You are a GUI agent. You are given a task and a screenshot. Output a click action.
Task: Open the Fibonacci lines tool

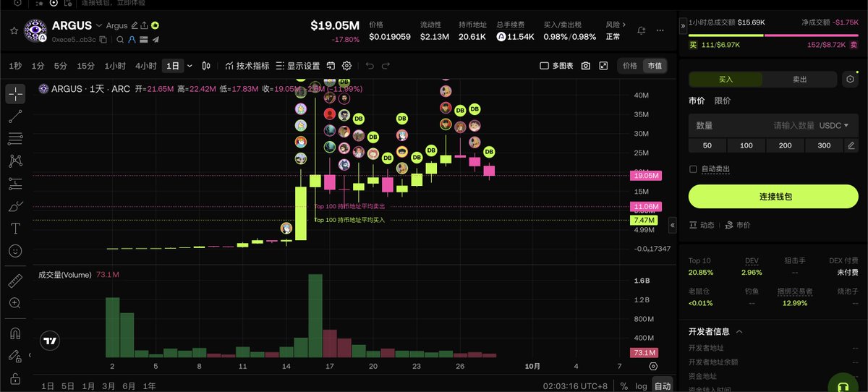coord(15,138)
